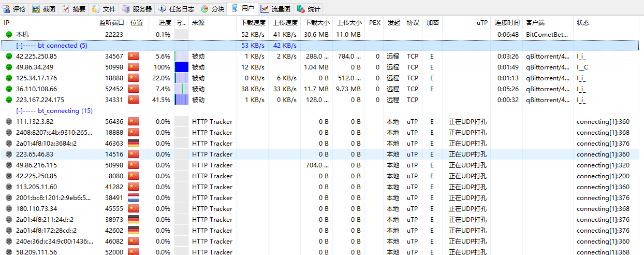644x255 pixels.
Task: Sort by the IP column header
Action: coord(49,23)
